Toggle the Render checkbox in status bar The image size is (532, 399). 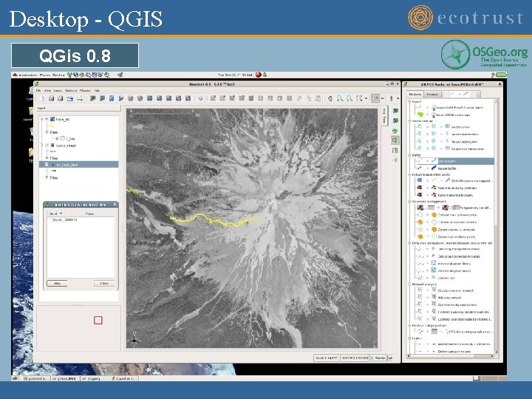[x=372, y=358]
